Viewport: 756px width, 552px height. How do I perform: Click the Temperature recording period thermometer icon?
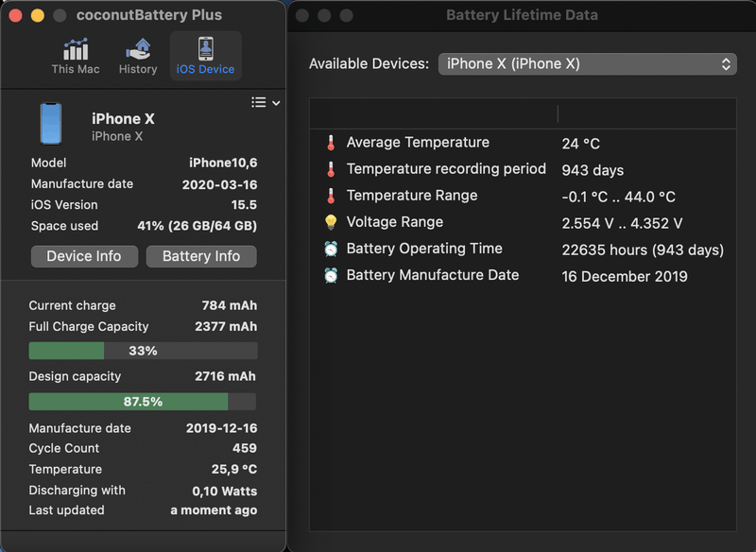(x=331, y=170)
